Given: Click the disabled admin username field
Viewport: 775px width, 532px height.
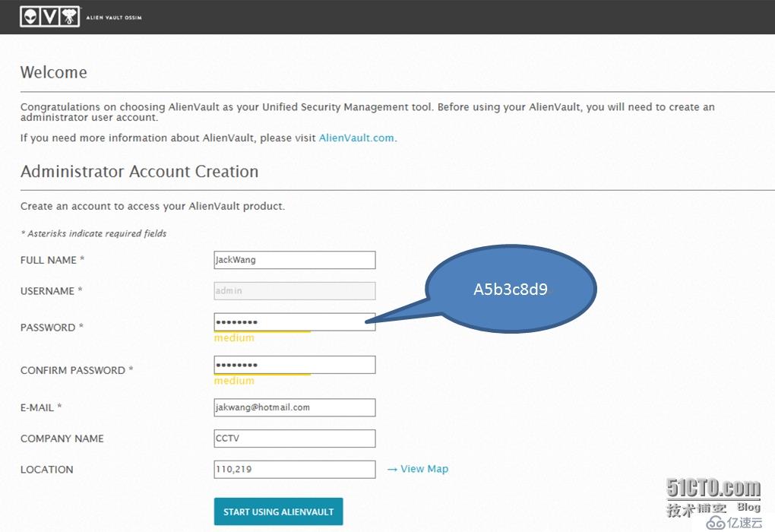Looking at the screenshot, I should pos(295,291).
